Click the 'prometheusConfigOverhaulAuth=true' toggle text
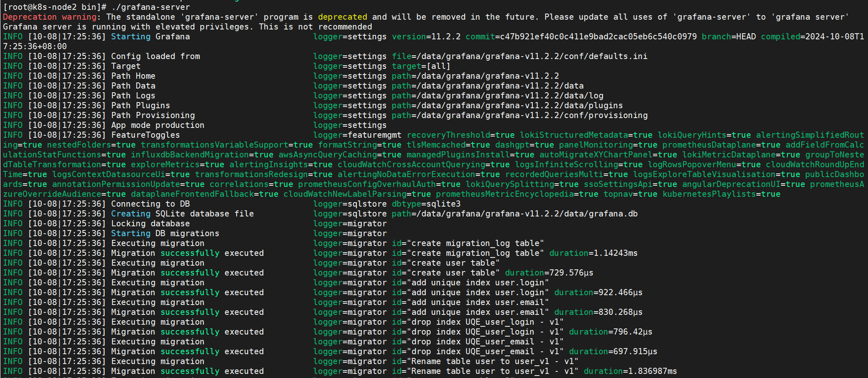 379,184
